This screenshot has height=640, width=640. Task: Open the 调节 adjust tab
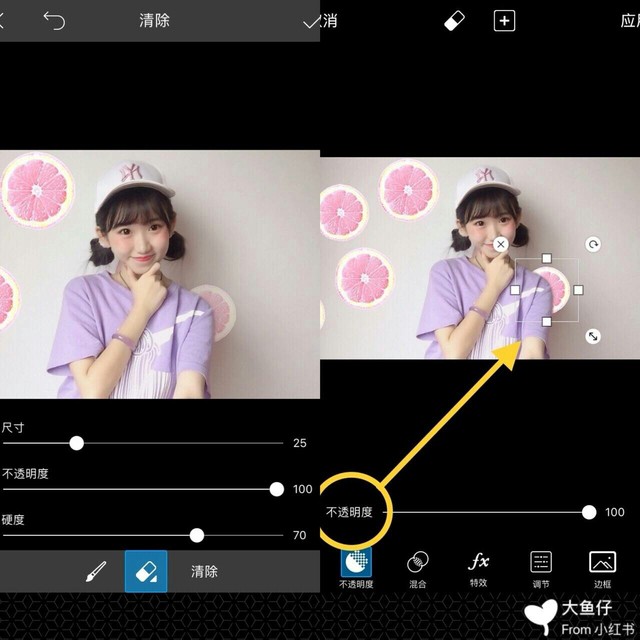point(541,569)
